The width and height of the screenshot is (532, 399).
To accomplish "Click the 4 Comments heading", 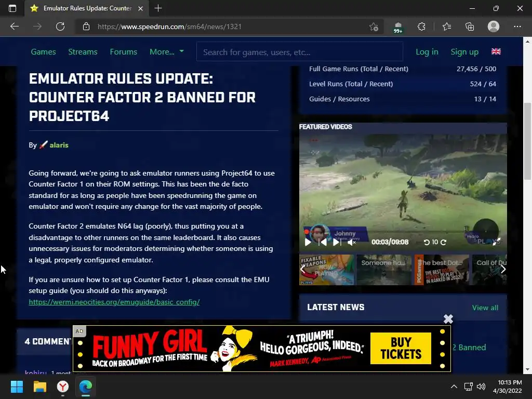I will (x=48, y=341).
